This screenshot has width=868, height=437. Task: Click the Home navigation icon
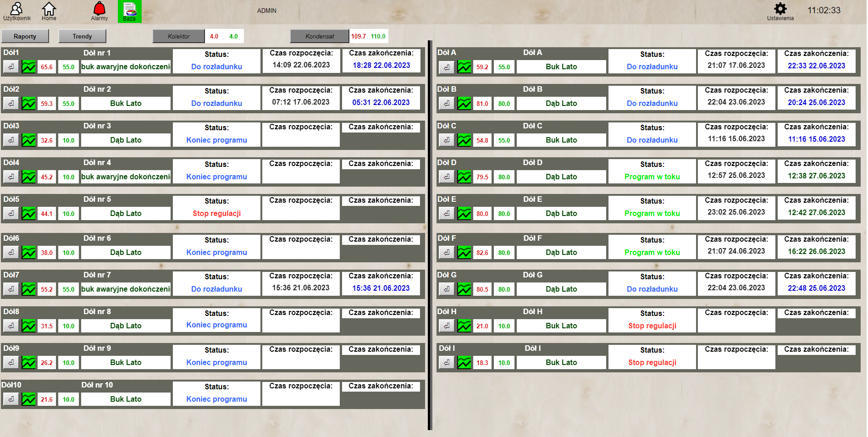click(49, 10)
